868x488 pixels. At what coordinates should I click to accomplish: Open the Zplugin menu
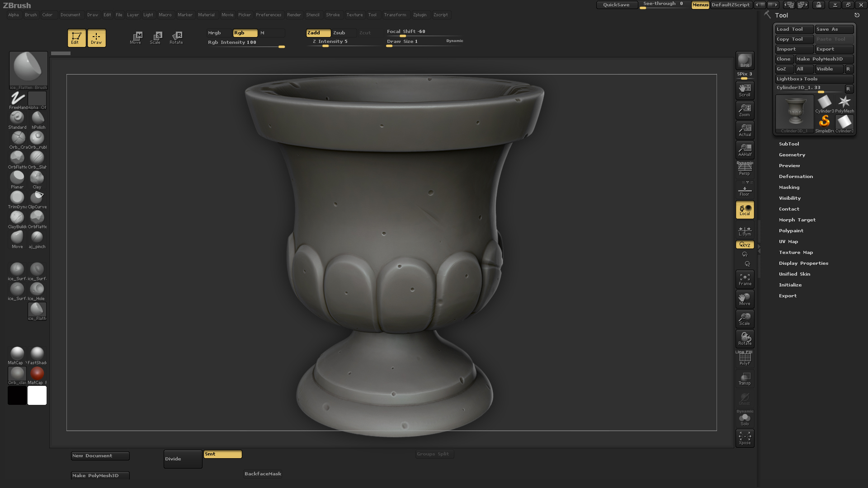click(x=420, y=14)
